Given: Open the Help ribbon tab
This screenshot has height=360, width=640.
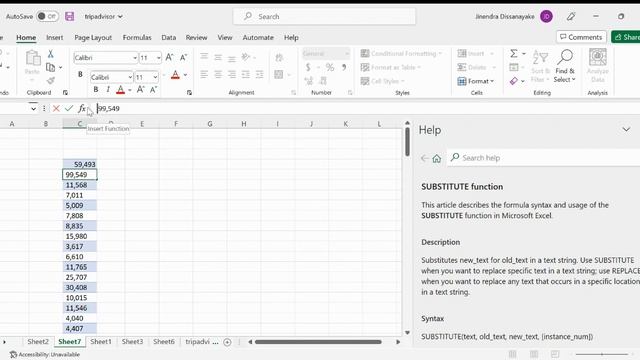Looking at the screenshot, I should [x=291, y=38].
